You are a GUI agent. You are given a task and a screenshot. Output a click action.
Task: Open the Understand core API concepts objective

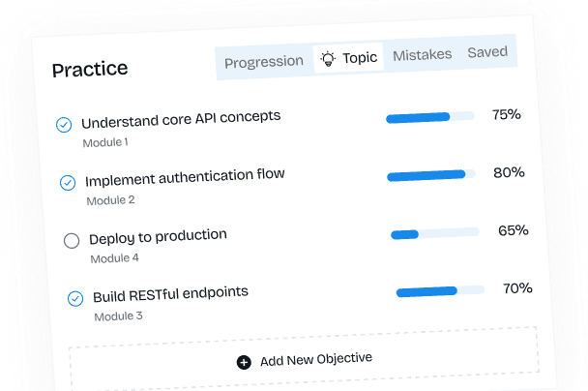181,119
